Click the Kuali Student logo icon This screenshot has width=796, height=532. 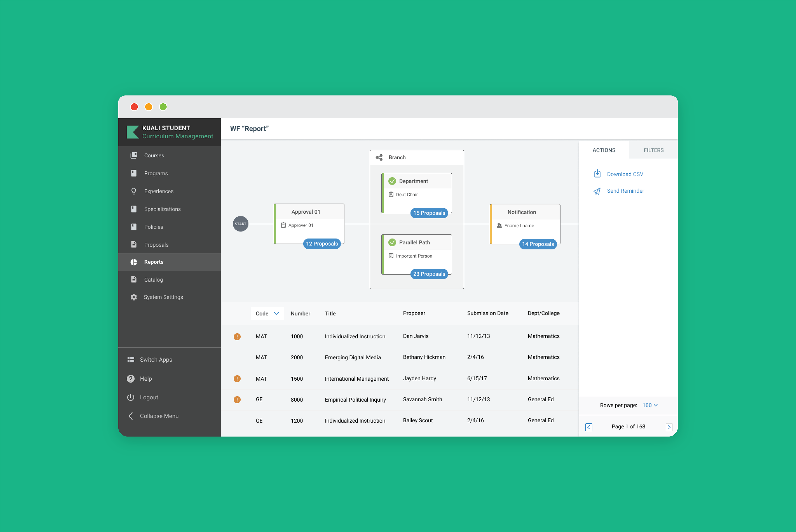(133, 132)
